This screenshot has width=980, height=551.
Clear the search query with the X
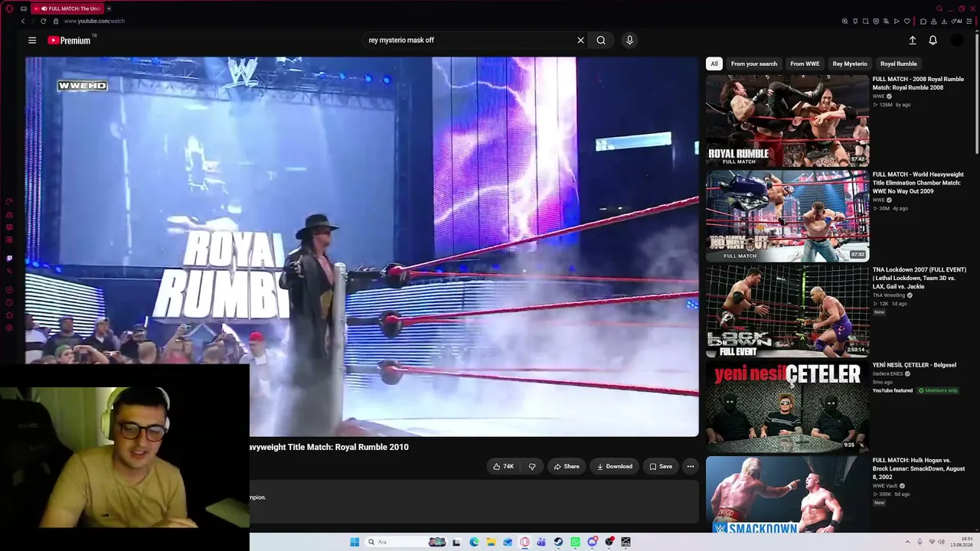(580, 41)
